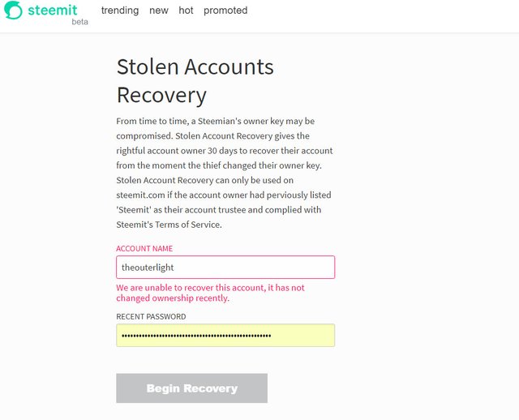Click the RECENT PASSWORD field label
Viewport: 519px width, 420px height.
tap(151, 317)
